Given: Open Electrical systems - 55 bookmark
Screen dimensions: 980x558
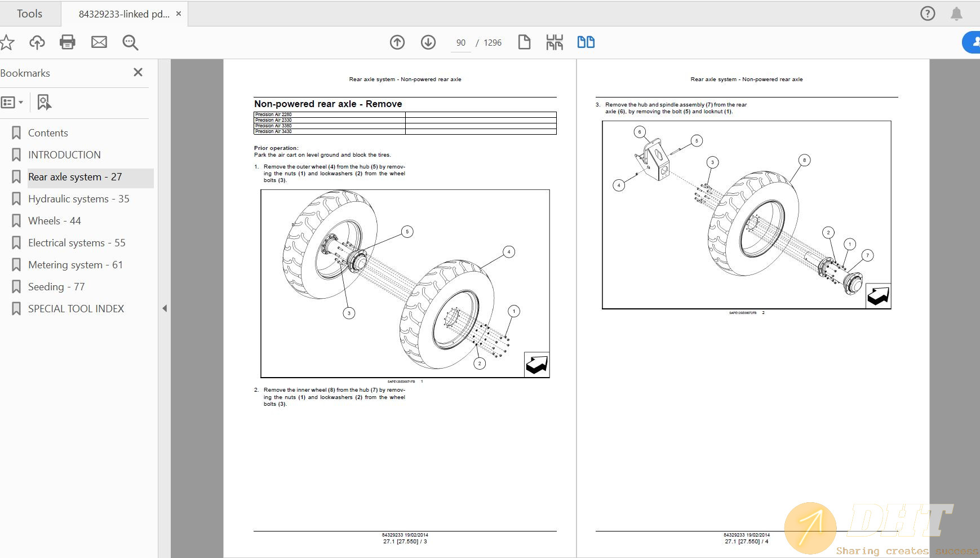Looking at the screenshot, I should point(77,243).
